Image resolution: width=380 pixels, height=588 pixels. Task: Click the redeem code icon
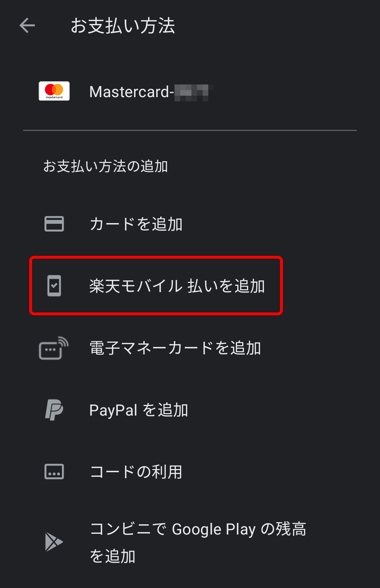(x=54, y=472)
